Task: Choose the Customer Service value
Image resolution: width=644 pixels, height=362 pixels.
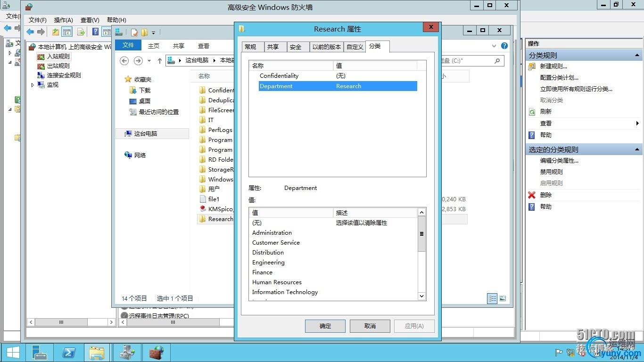Action: (x=276, y=243)
